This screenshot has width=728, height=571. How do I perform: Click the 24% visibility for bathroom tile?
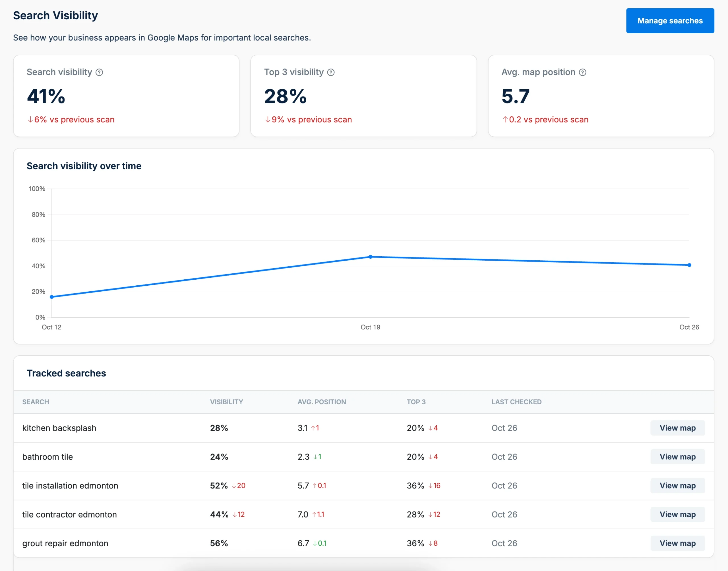tap(219, 457)
